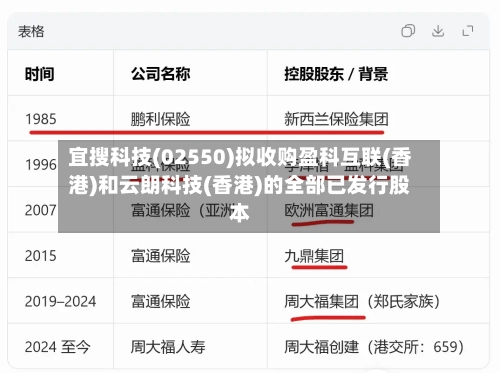Select the 周大福创建 (港交所: 659) cell

[374, 347]
